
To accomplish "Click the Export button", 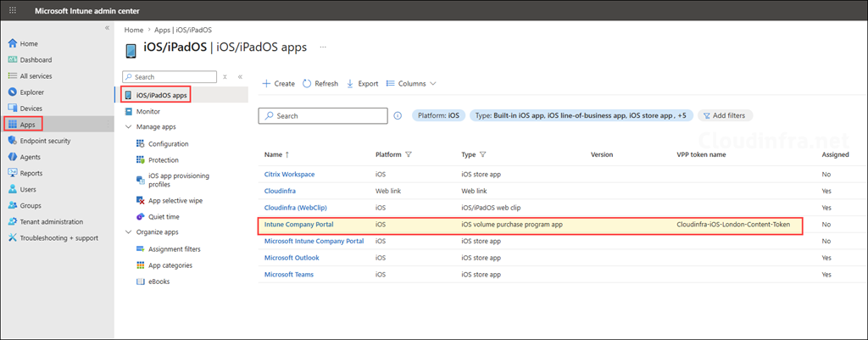I will (x=362, y=84).
